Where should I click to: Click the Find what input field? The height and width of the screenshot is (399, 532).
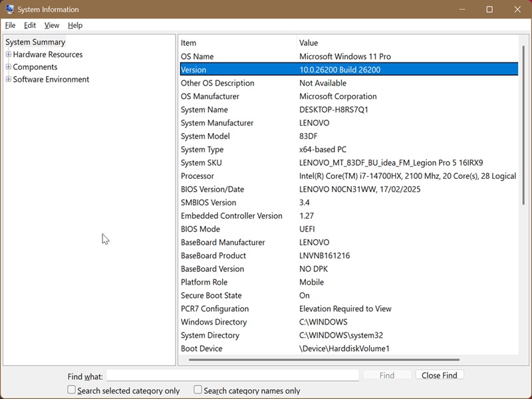click(x=233, y=375)
